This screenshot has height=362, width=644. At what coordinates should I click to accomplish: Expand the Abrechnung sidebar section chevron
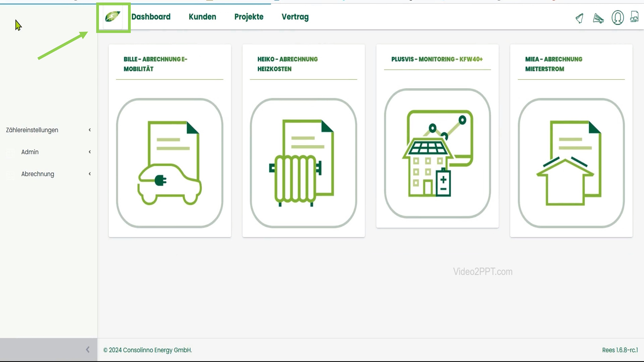click(x=90, y=174)
